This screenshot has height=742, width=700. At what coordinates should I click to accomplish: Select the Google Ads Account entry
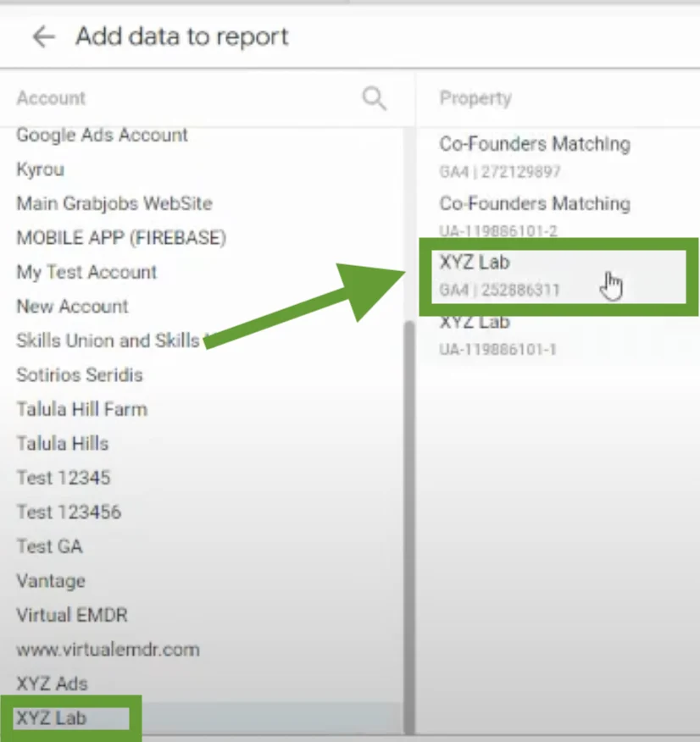tap(103, 136)
